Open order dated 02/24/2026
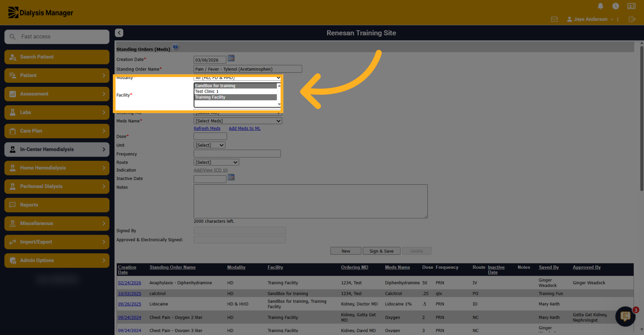The image size is (644, 335). 129,283
